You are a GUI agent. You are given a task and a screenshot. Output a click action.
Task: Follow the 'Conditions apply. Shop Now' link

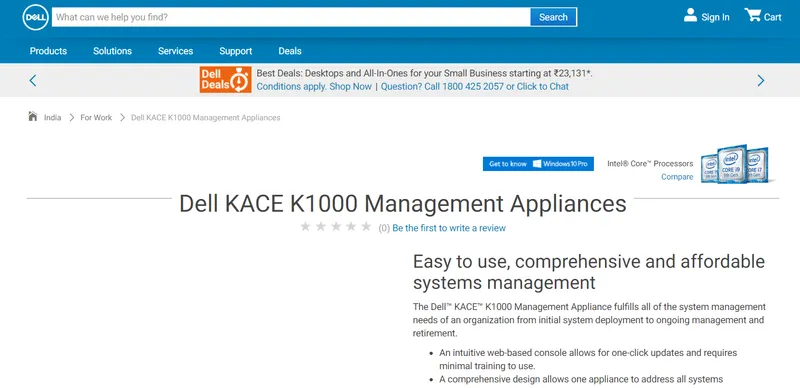(x=314, y=86)
